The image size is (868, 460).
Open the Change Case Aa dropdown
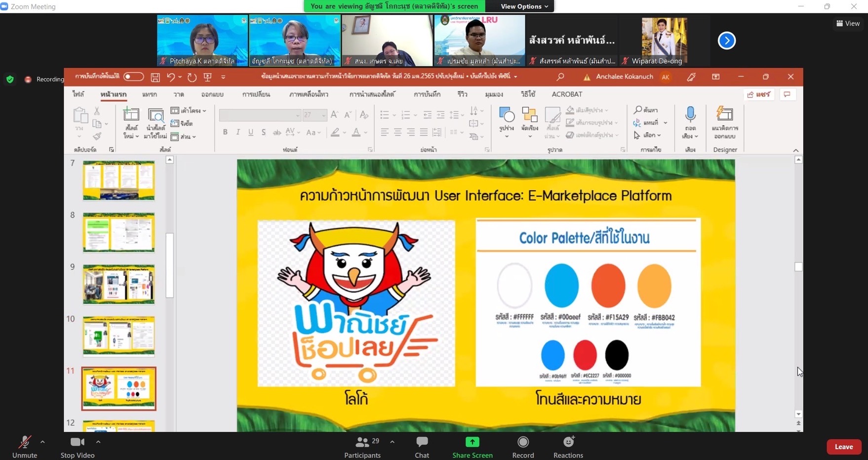coord(314,132)
